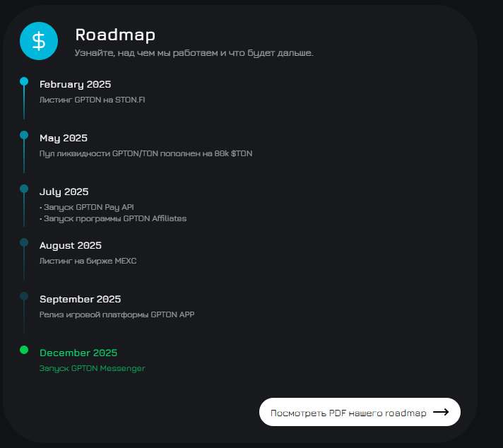Click 'Листинг на бирже MEXC' text
Screen dimensions: 503x448
click(88, 261)
